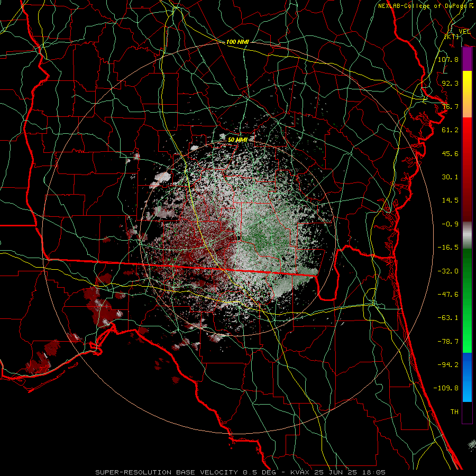The image size is (476, 476).
Task: Click the -47.6 velocity scale value
Action: pos(448,295)
